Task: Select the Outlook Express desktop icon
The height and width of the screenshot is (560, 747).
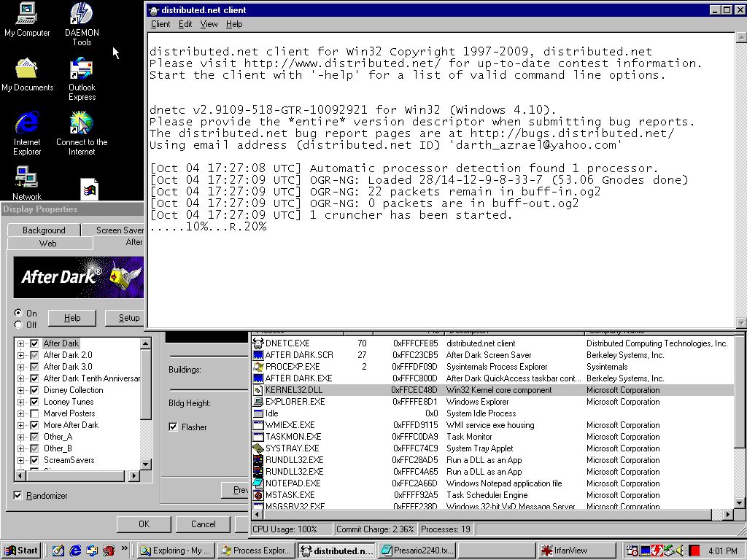Action: [82, 79]
